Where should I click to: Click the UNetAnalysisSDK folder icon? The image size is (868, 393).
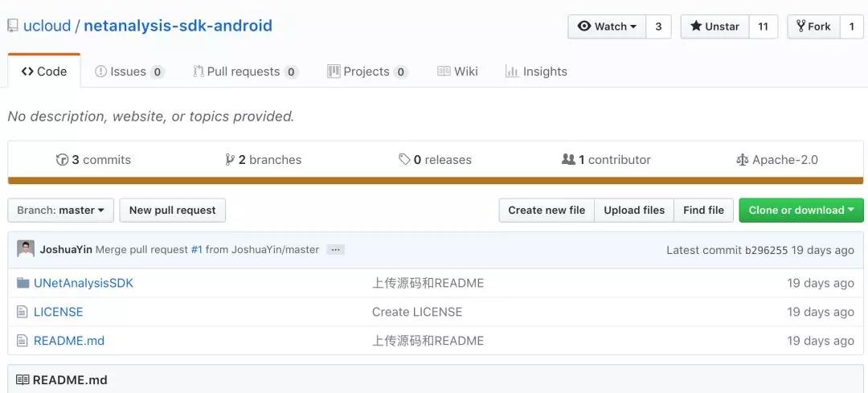pos(23,283)
